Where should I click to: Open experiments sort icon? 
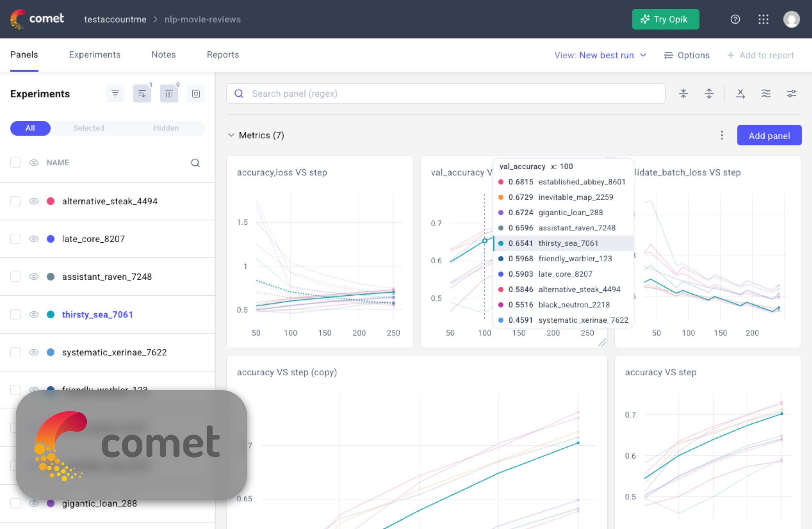[142, 94]
